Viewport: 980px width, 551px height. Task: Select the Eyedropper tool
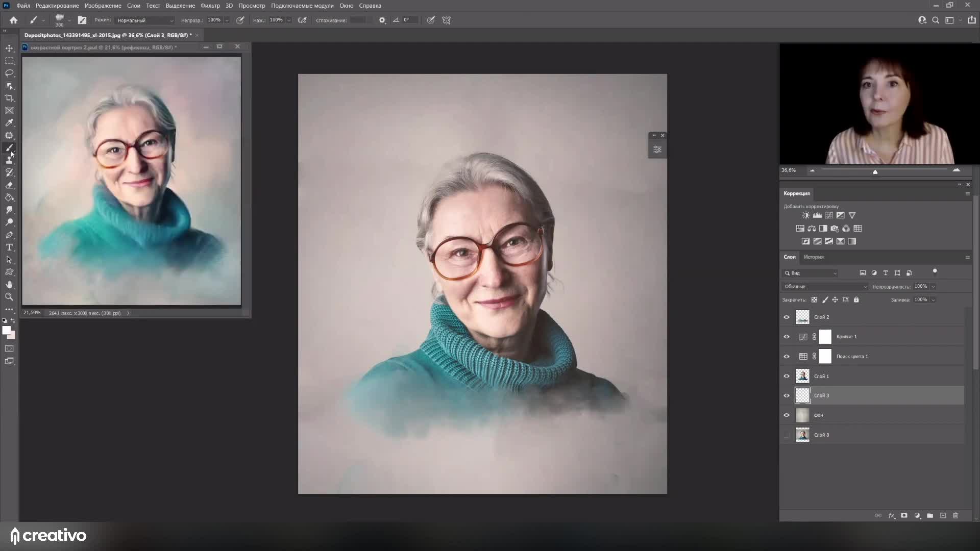pos(9,123)
